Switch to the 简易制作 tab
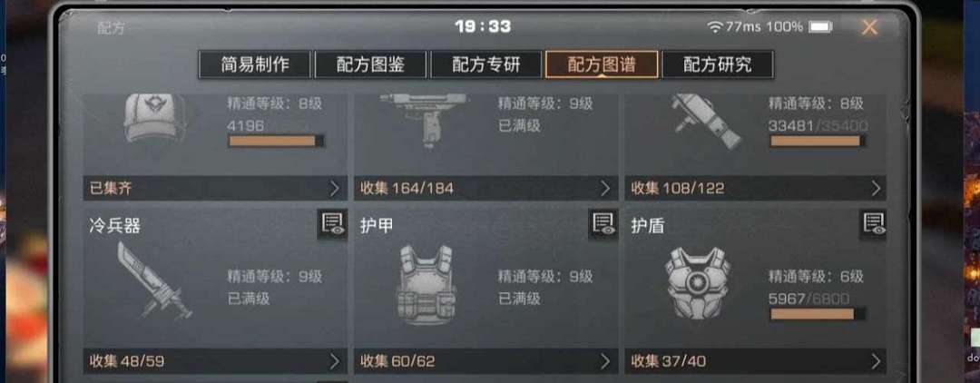Screen dimensions: 980x383 point(254,64)
